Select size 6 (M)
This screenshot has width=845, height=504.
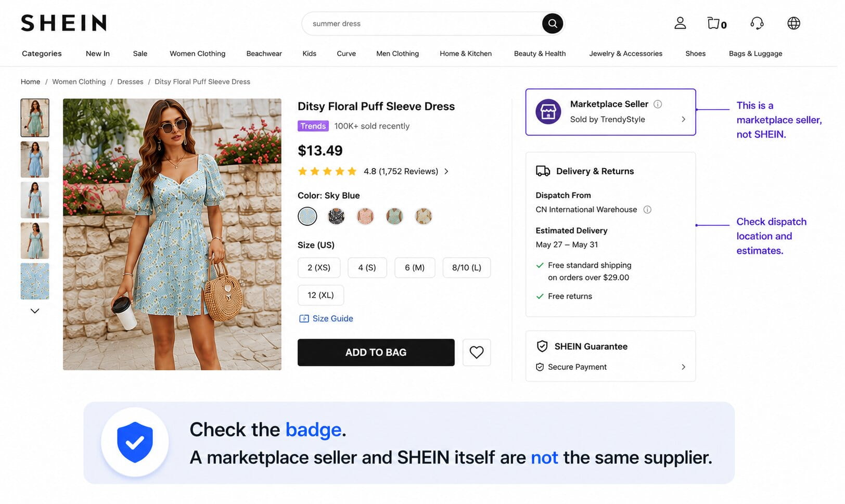[x=415, y=267]
